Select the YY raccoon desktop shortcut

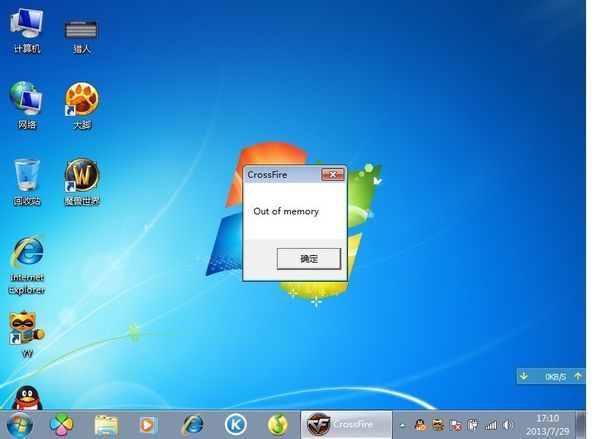27,334
